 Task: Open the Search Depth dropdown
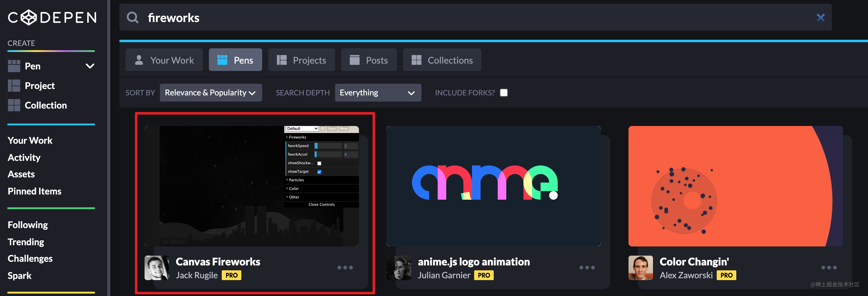pyautogui.click(x=378, y=92)
